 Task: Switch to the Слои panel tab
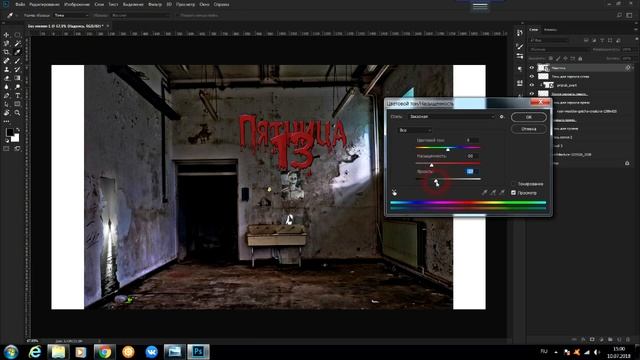533,29
